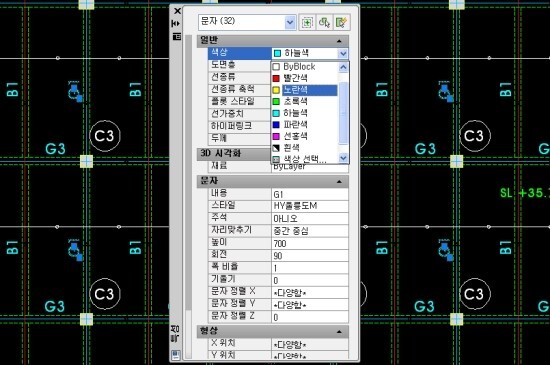This screenshot has height=365, width=550.
Task: Click the color list scroll up arrow
Action: pos(343,67)
